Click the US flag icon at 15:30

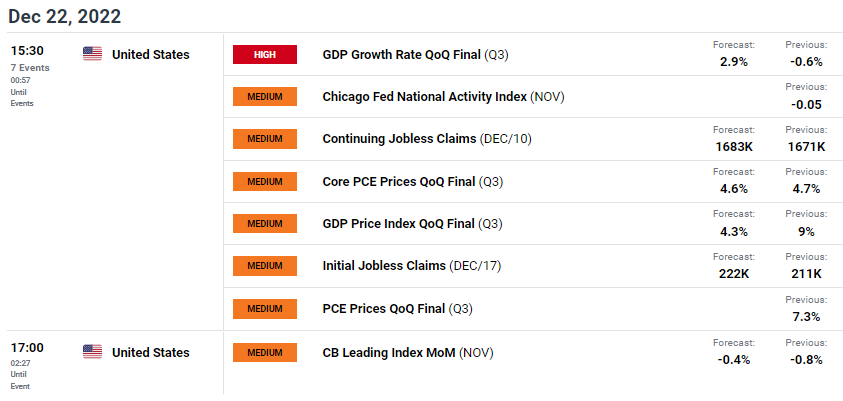92,54
